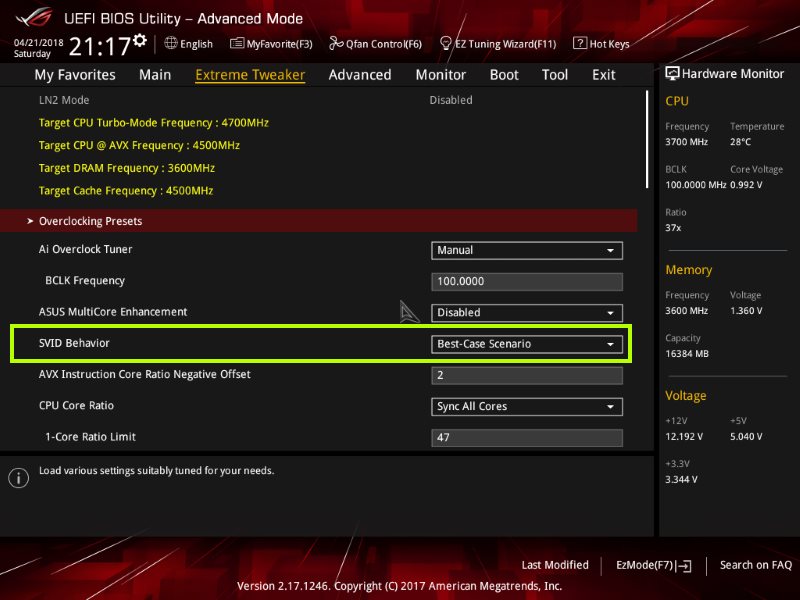Click the BCLK Frequency input field

tap(527, 282)
